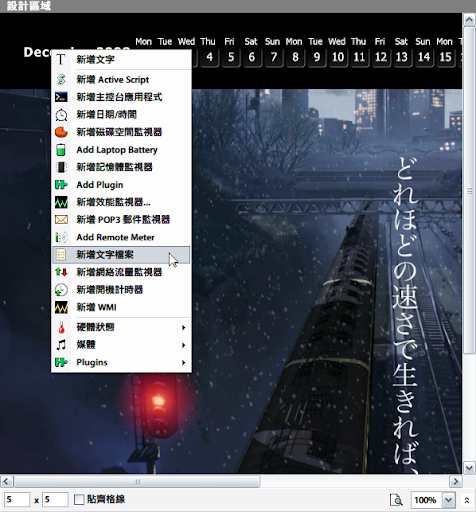Select 新增 POP3 郵件監視器 entry
The image size is (476, 512).
121,220
